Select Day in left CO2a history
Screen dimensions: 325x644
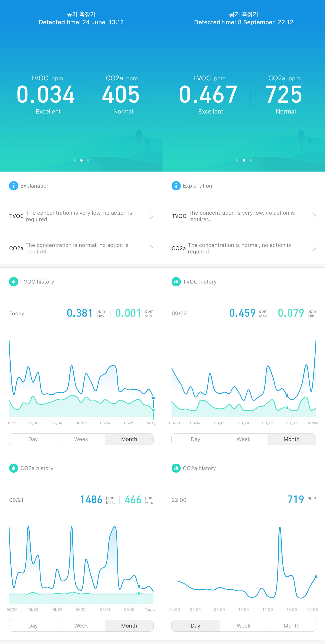(x=33, y=626)
